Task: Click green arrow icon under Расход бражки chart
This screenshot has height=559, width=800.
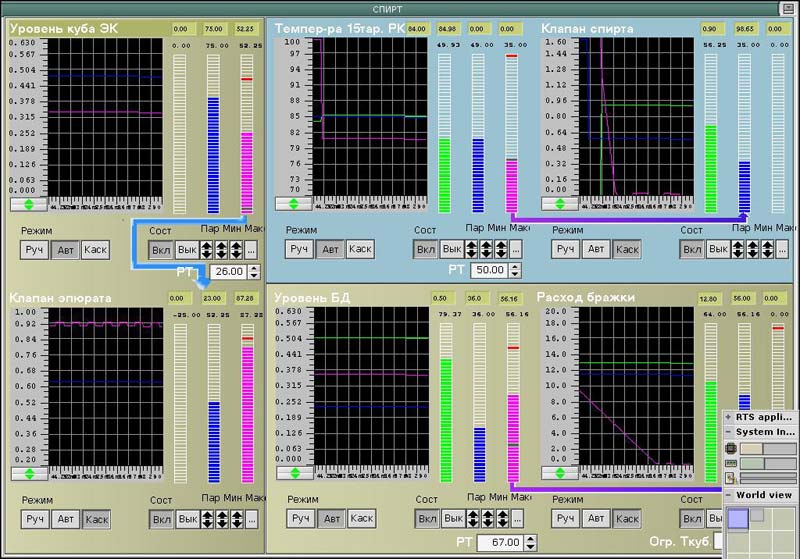Action: (561, 473)
